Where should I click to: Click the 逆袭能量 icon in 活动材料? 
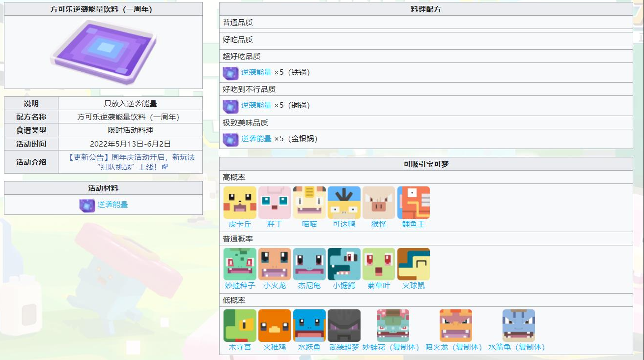point(87,205)
